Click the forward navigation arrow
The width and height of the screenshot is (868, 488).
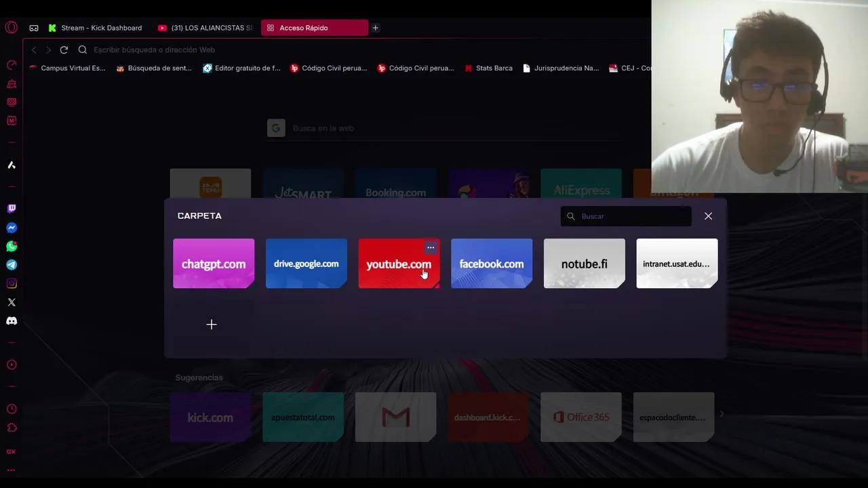click(49, 49)
